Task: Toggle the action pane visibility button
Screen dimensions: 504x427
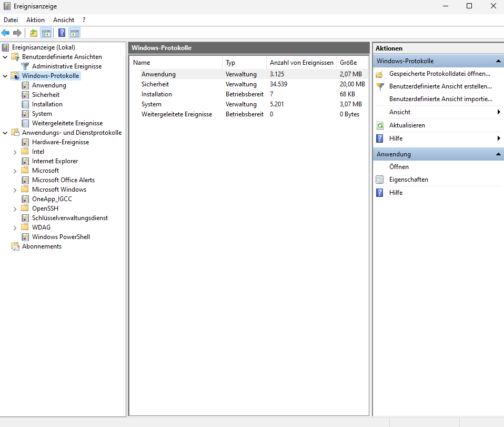Action: click(75, 33)
